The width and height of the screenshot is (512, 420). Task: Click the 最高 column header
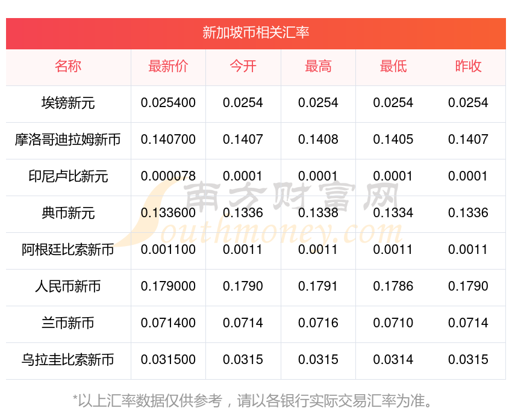click(x=318, y=66)
